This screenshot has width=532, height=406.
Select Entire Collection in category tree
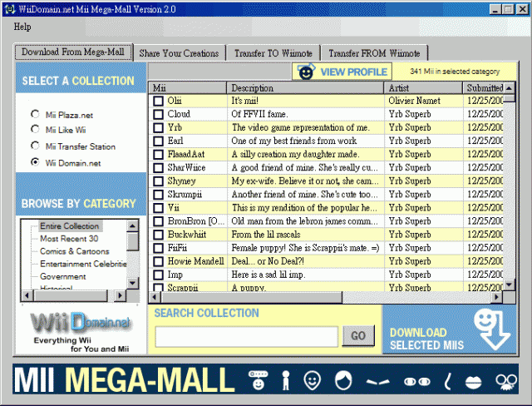[70, 225]
